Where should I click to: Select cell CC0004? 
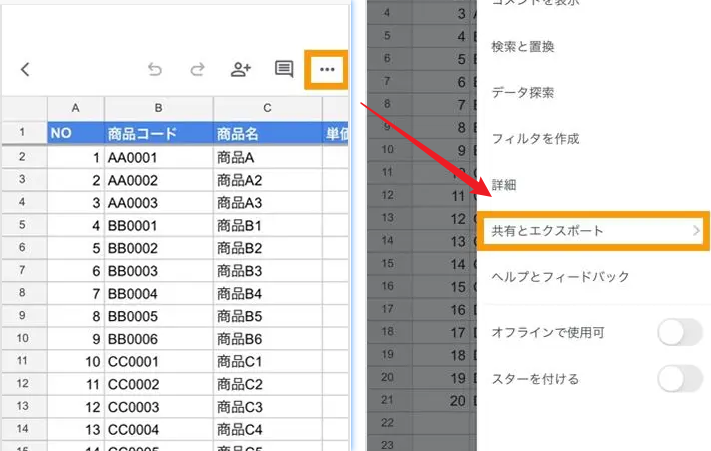159,429
